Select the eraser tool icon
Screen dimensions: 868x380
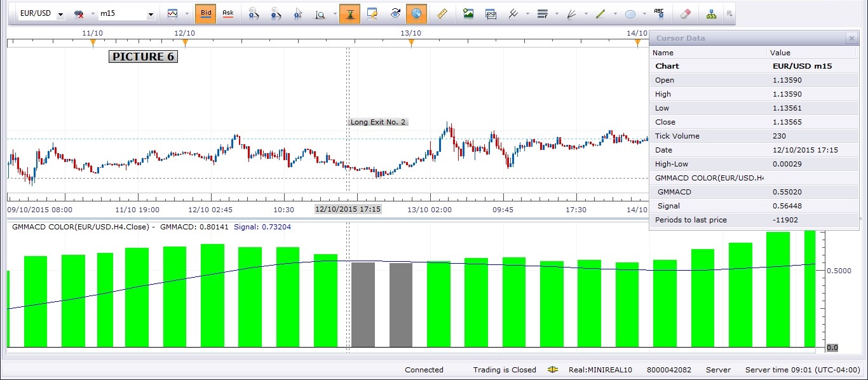pos(685,13)
